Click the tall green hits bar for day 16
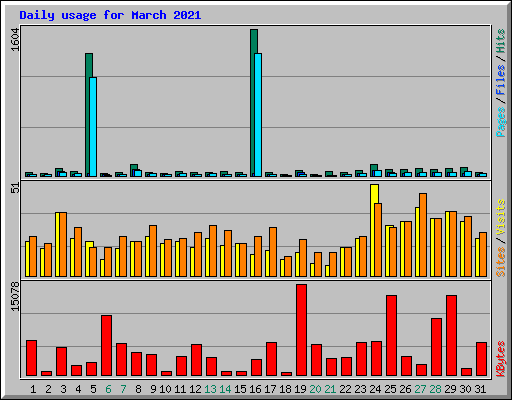This screenshot has width=512, height=400. click(x=253, y=103)
